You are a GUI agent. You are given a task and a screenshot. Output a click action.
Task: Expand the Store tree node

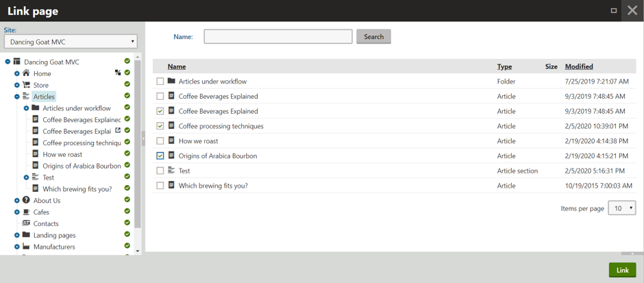pos(17,85)
